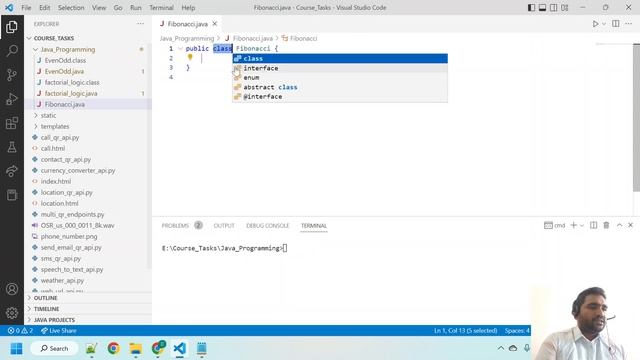
Task: Open Source Control view
Action: point(11,75)
